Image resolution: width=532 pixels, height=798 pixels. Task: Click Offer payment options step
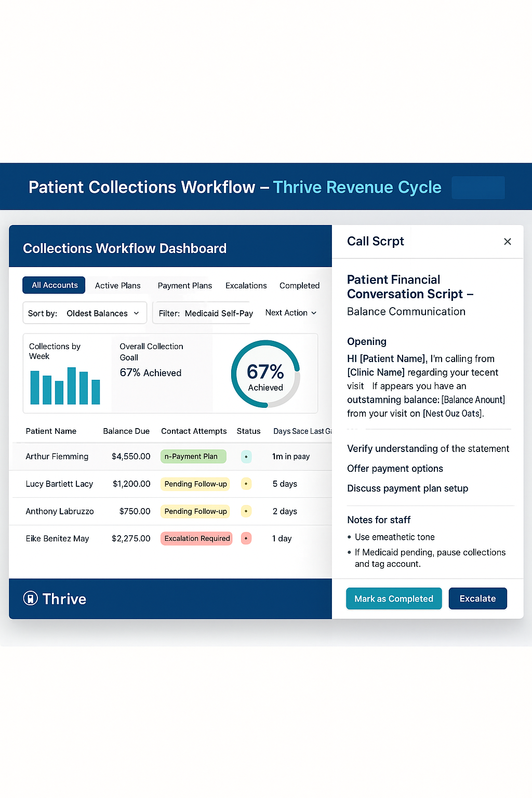tap(395, 469)
